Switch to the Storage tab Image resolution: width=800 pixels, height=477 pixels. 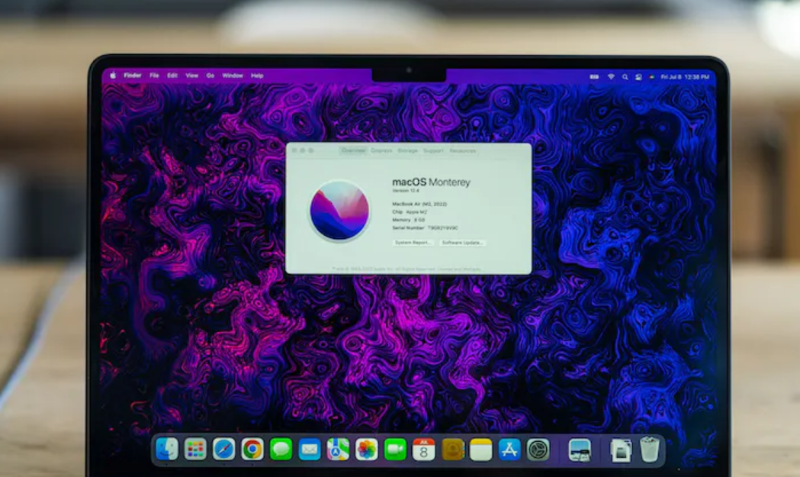(x=408, y=150)
